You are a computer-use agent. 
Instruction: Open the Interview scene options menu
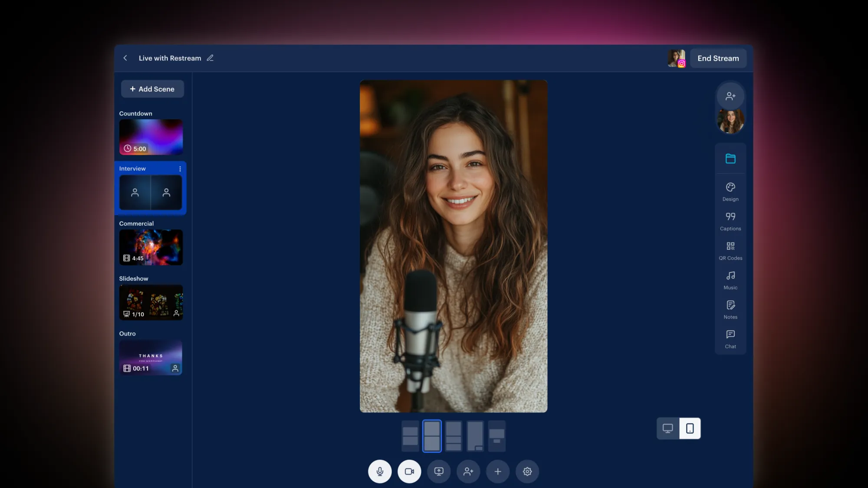(180, 169)
